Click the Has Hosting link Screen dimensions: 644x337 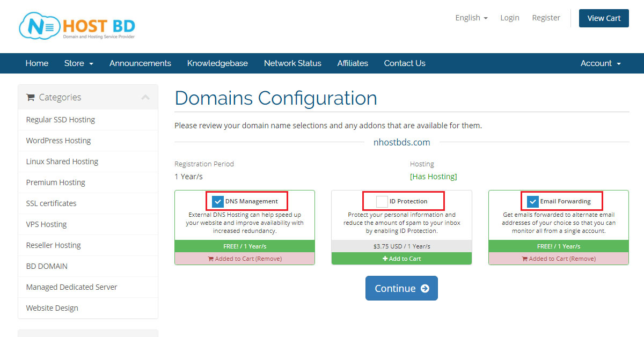[x=433, y=175]
